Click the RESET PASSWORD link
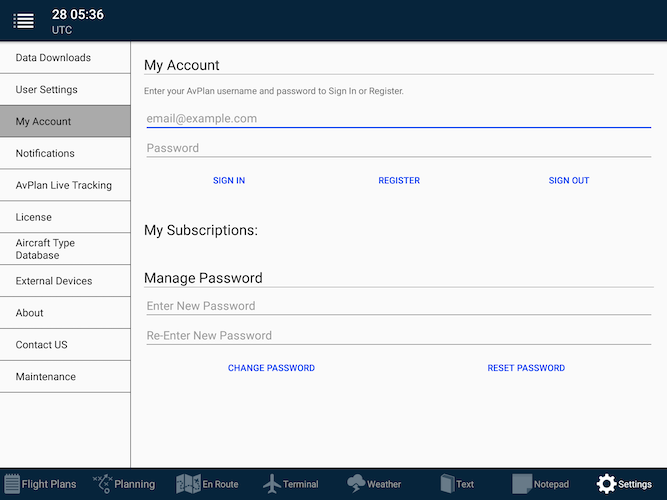The height and width of the screenshot is (500, 667). point(526,368)
